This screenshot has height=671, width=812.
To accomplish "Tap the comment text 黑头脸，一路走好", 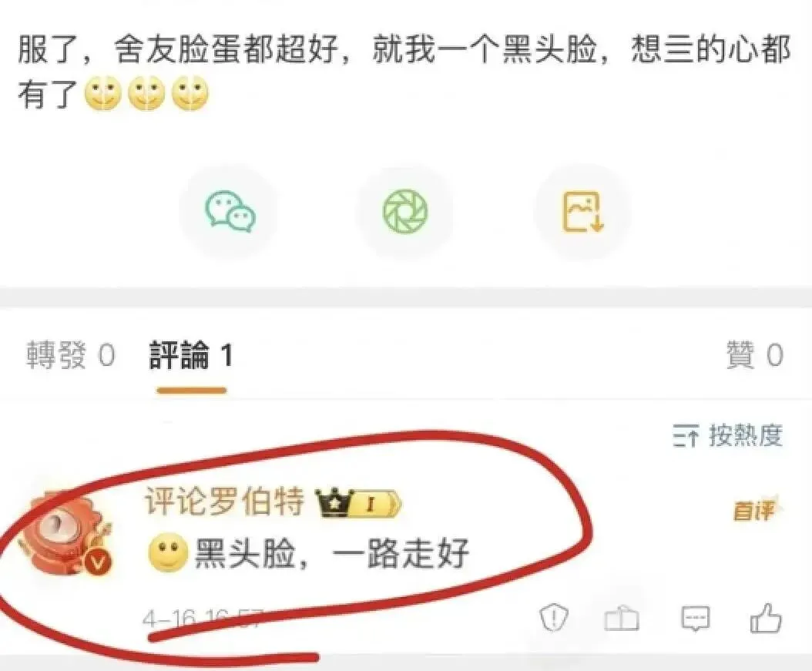I will [332, 553].
